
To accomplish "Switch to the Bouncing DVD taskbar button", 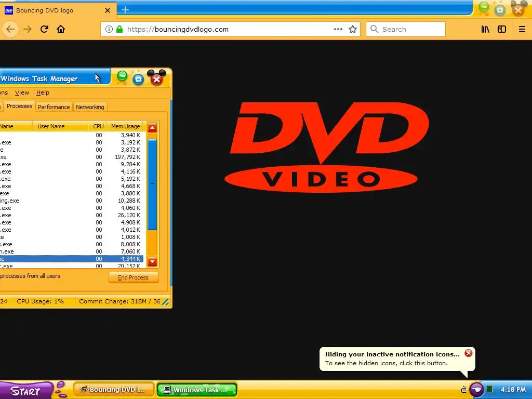I will [x=114, y=390].
